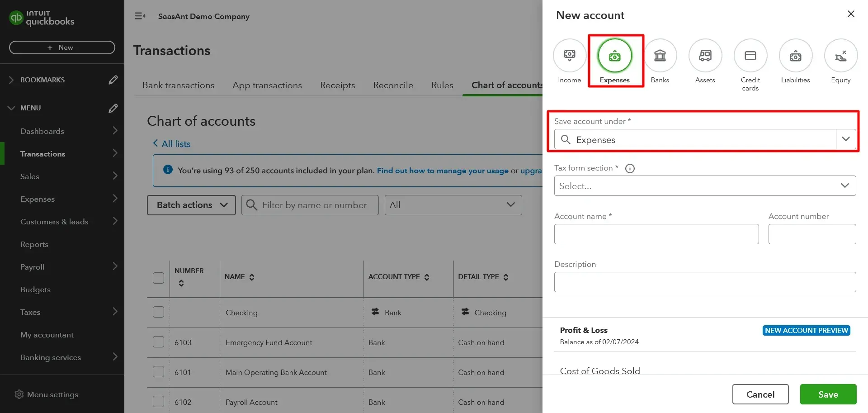Click the Description input field
The height and width of the screenshot is (413, 868).
tap(705, 282)
